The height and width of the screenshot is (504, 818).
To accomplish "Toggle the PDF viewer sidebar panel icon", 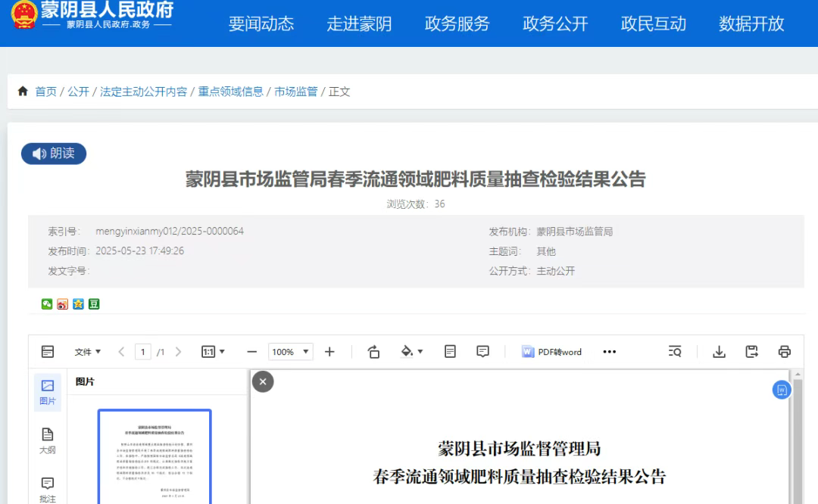I will pos(48,352).
